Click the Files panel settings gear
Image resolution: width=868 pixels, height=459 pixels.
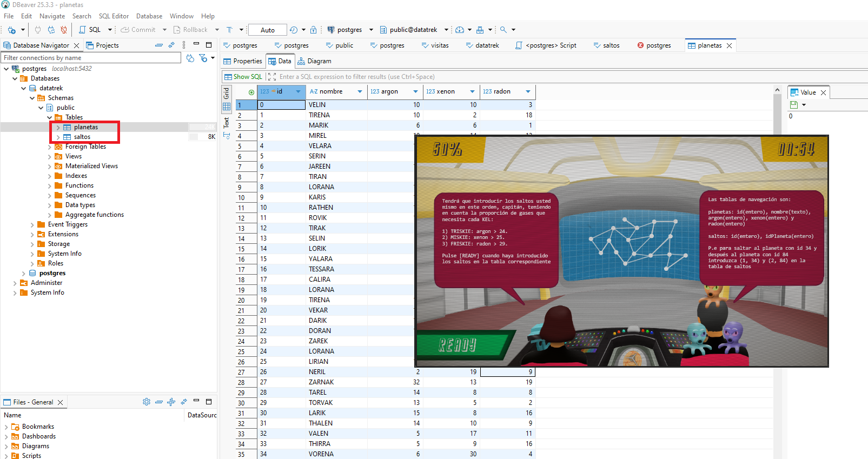click(146, 402)
